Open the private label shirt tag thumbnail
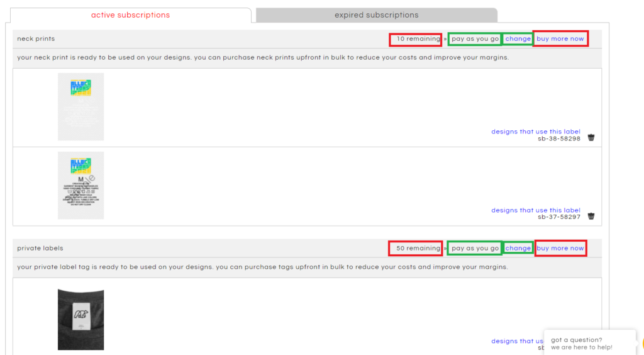This screenshot has width=644, height=355. (80, 319)
